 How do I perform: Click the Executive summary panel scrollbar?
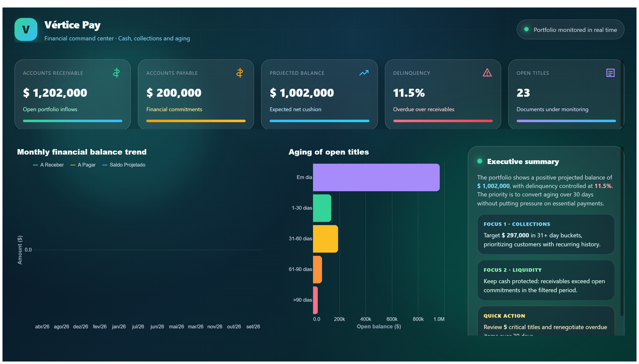[x=622, y=232]
